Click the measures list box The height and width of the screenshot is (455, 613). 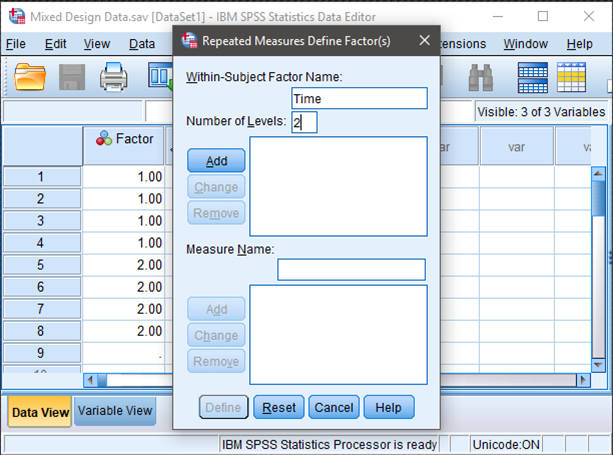pos(339,335)
